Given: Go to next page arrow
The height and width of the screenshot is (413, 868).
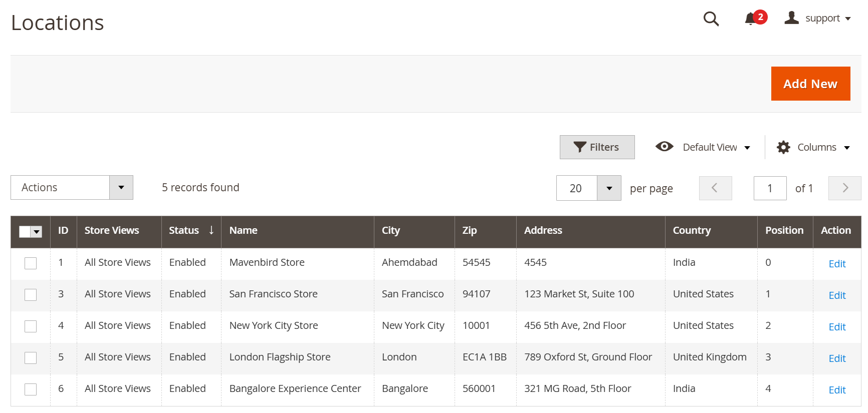Looking at the screenshot, I should pos(844,188).
